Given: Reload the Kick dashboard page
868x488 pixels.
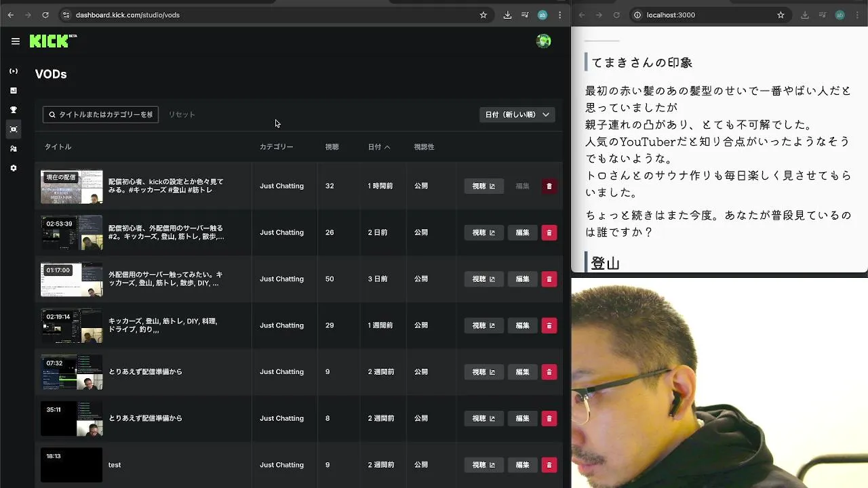Looking at the screenshot, I should [45, 15].
